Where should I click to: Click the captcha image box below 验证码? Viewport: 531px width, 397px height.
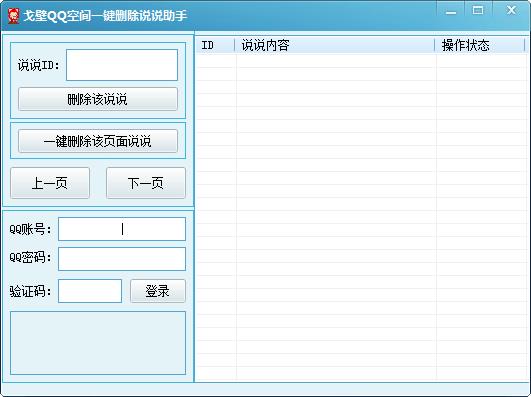click(98, 343)
